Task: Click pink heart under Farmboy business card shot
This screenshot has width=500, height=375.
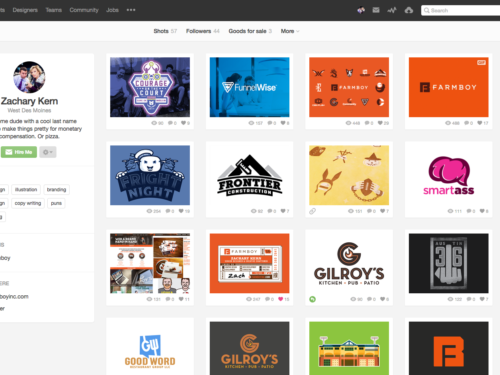Action: (281, 299)
